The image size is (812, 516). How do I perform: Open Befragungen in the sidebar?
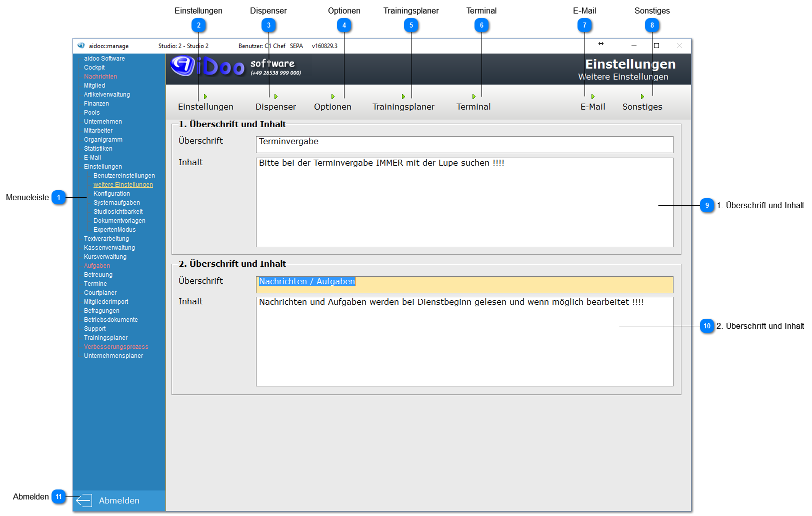coord(102,311)
